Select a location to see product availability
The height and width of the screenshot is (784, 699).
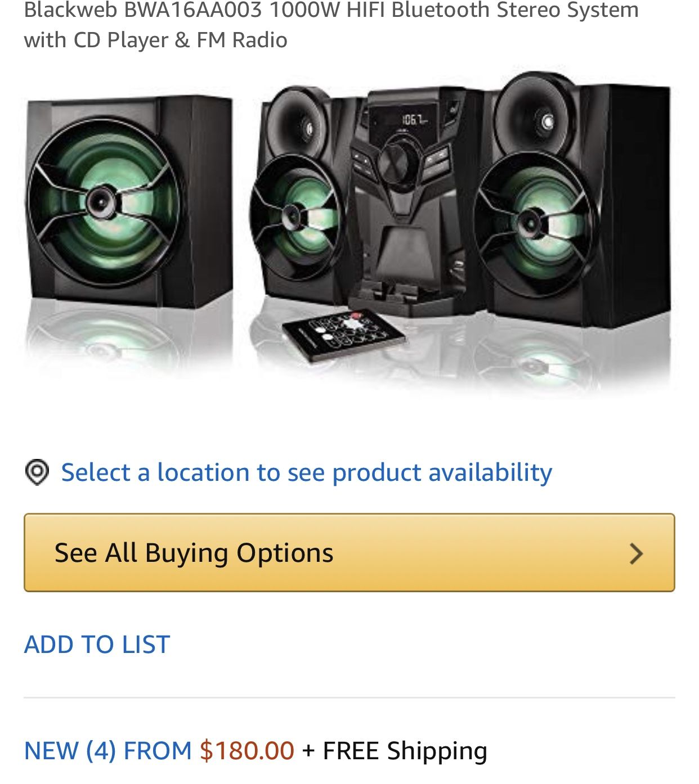pos(306,472)
